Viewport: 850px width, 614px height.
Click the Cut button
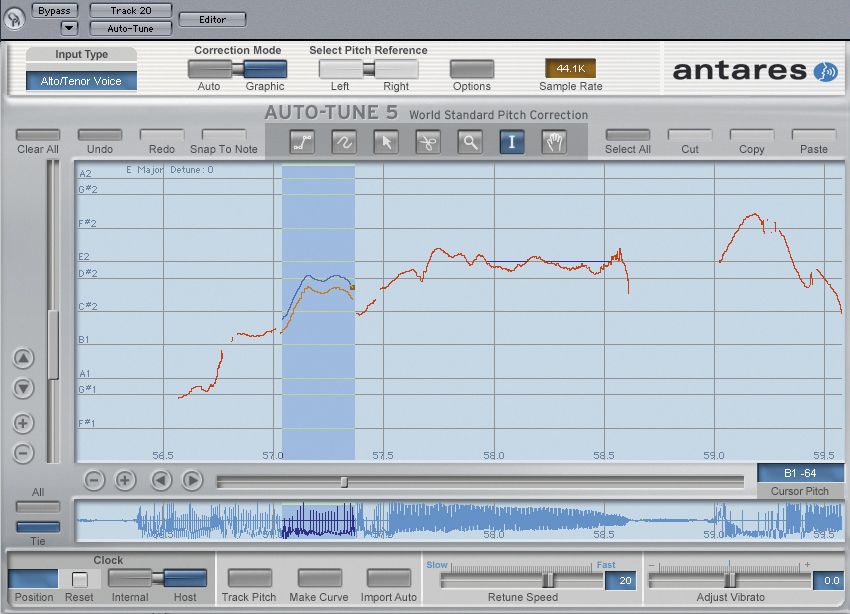point(690,135)
